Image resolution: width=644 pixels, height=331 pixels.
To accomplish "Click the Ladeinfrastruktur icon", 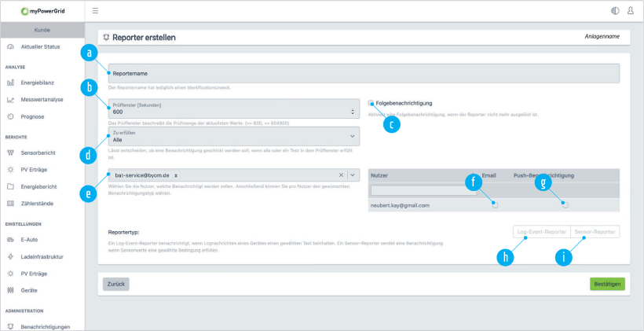I will click(x=11, y=256).
